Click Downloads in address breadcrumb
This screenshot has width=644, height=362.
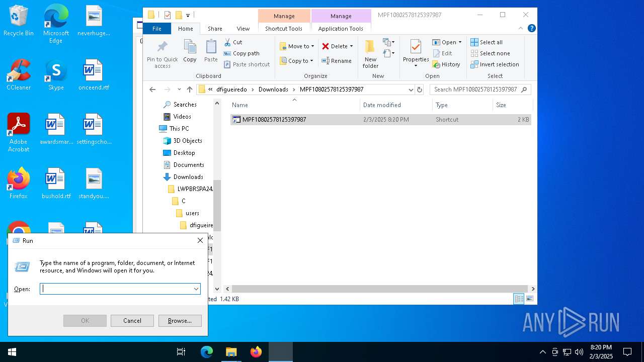pos(273,89)
